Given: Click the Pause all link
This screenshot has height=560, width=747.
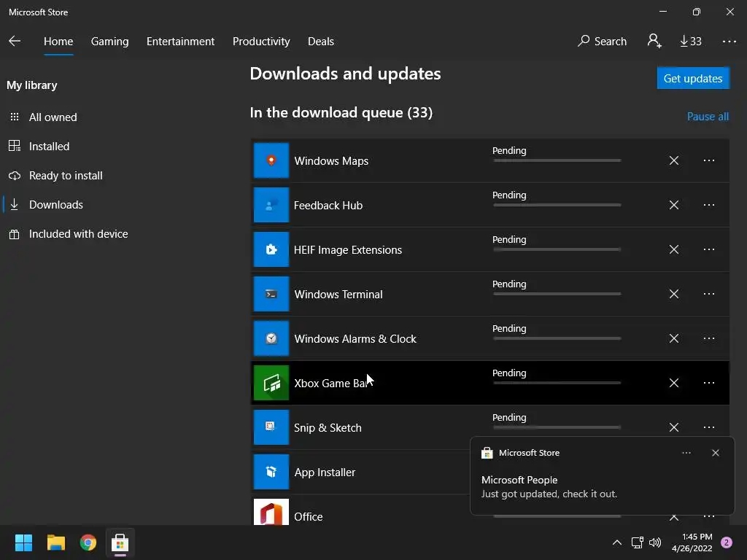Looking at the screenshot, I should [x=708, y=116].
